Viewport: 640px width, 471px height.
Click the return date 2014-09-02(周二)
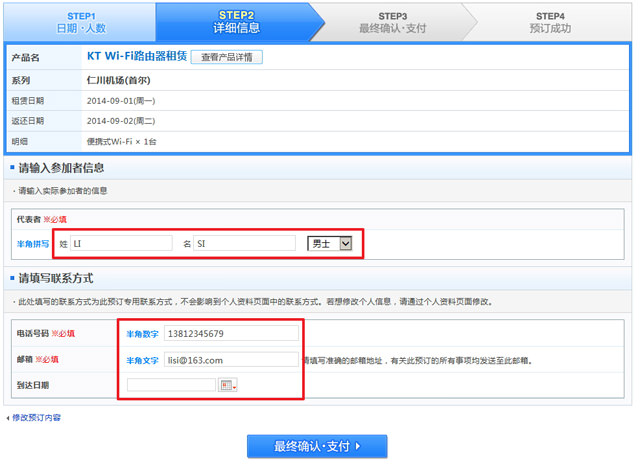(x=121, y=121)
